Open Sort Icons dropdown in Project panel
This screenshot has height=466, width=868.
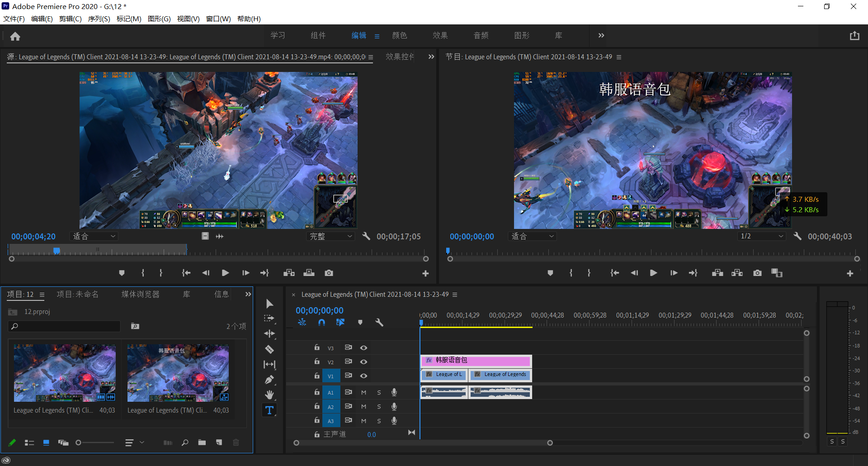click(x=134, y=442)
